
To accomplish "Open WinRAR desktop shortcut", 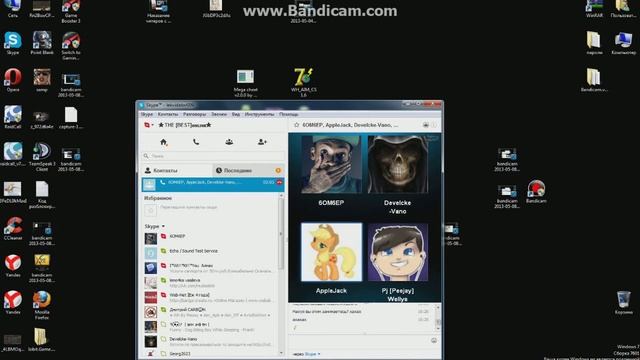I will (594, 9).
